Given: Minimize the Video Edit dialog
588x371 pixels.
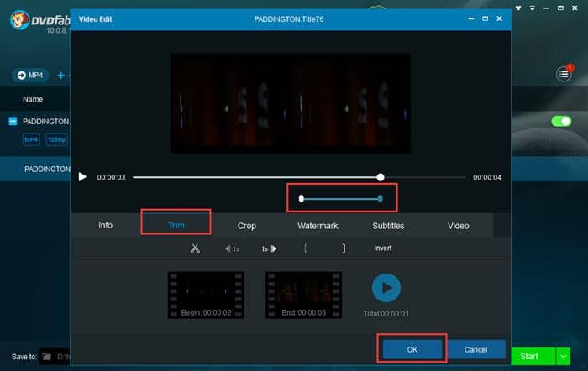Looking at the screenshot, I should click(x=471, y=18).
